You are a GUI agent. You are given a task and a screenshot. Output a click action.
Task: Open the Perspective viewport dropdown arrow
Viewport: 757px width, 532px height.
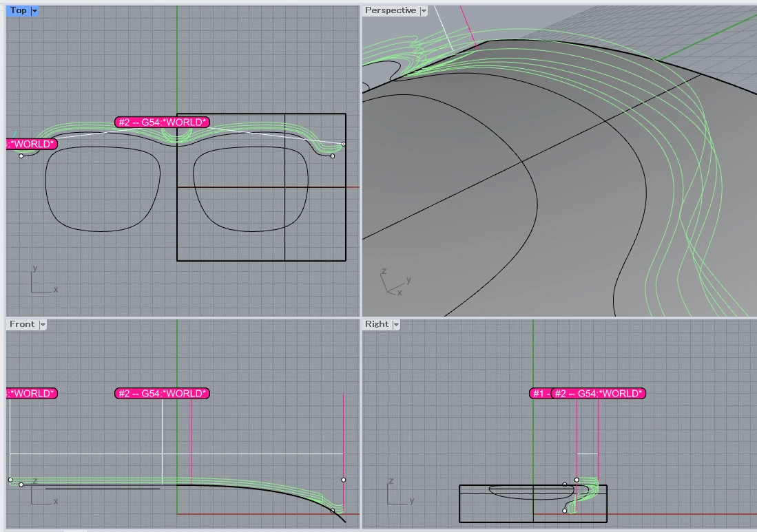(x=424, y=10)
